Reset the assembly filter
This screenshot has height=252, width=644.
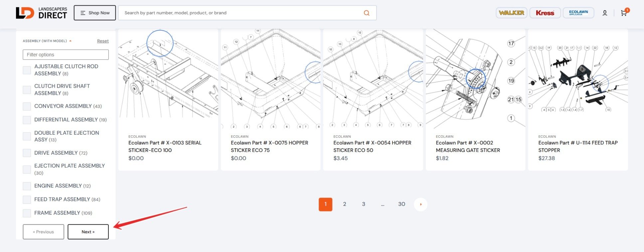pyautogui.click(x=103, y=41)
